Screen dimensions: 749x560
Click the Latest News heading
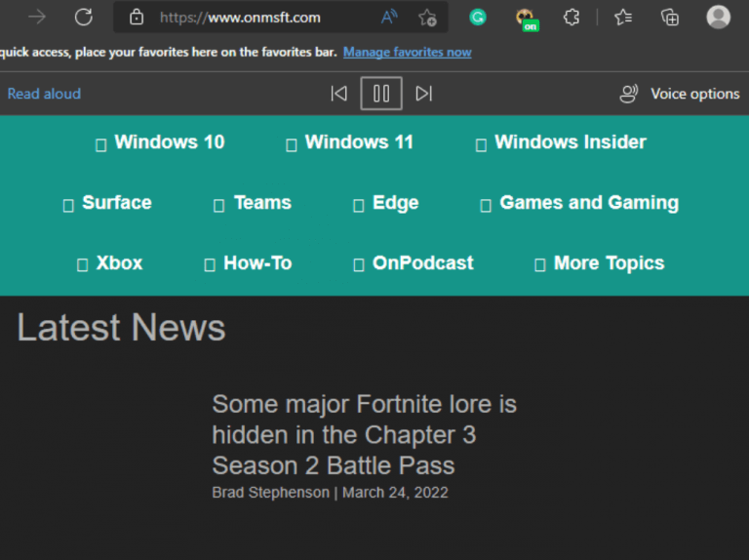click(x=121, y=327)
